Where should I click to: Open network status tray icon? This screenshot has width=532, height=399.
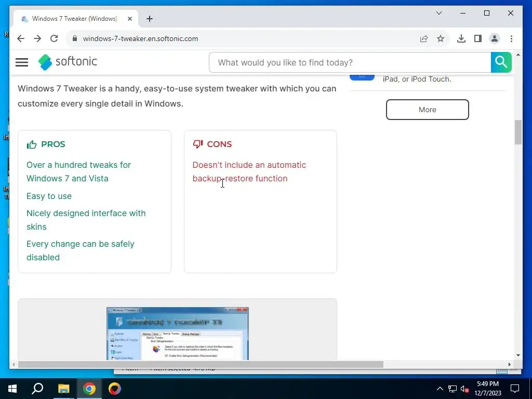453,389
